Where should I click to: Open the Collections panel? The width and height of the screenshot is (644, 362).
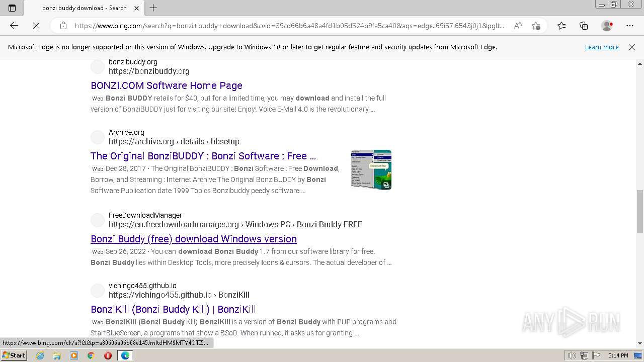coord(584,26)
